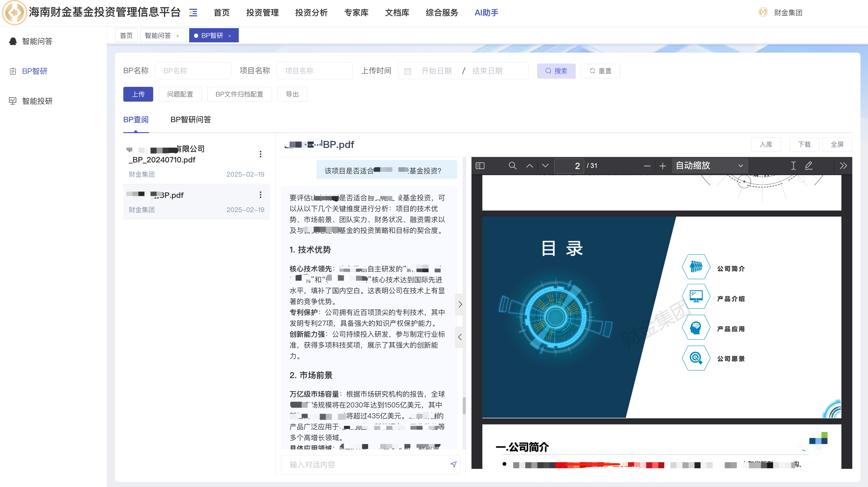Click the PDF page number field
Screen dimensions: 868x487
(569, 165)
